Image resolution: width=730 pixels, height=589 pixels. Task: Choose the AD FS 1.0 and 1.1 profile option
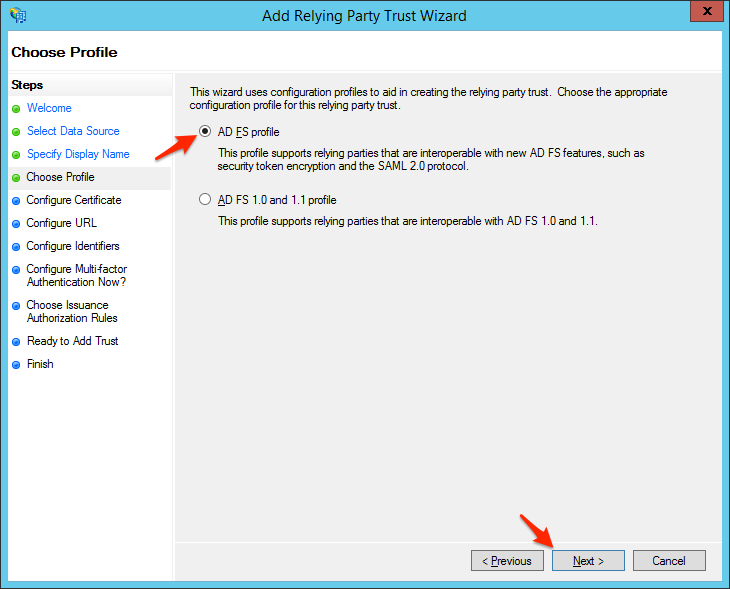[x=206, y=199]
